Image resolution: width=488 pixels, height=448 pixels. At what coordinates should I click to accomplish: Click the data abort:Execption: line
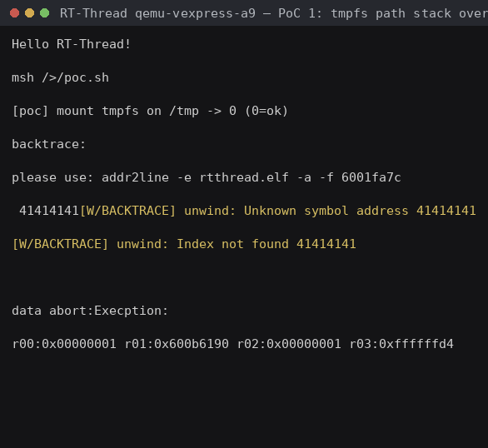(x=90, y=311)
